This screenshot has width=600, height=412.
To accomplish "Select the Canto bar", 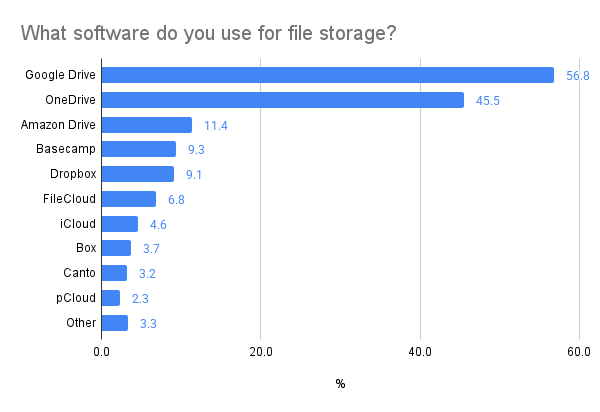I will tap(115, 273).
